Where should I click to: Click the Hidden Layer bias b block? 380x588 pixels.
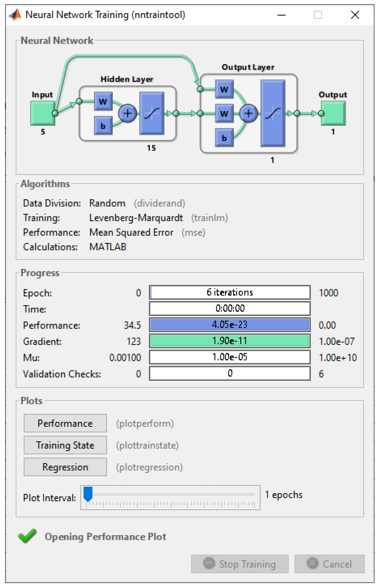pyautogui.click(x=103, y=126)
